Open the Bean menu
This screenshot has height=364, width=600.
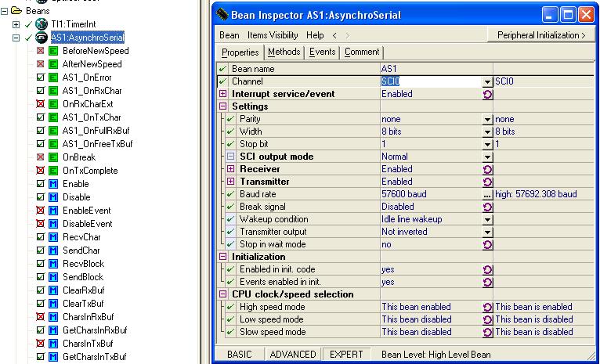tap(230, 35)
